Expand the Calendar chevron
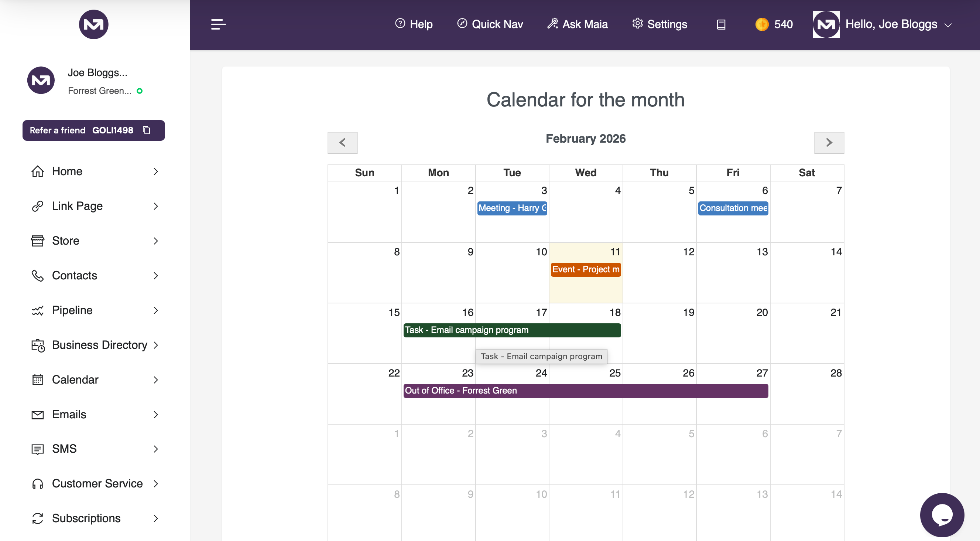Viewport: 980px width, 541px height. (155, 380)
